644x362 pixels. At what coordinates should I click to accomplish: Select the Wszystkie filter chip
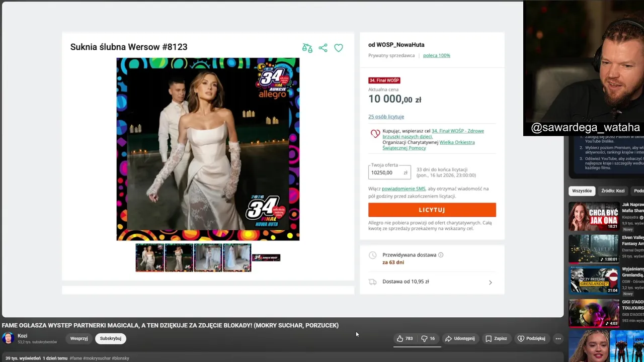[x=582, y=191]
